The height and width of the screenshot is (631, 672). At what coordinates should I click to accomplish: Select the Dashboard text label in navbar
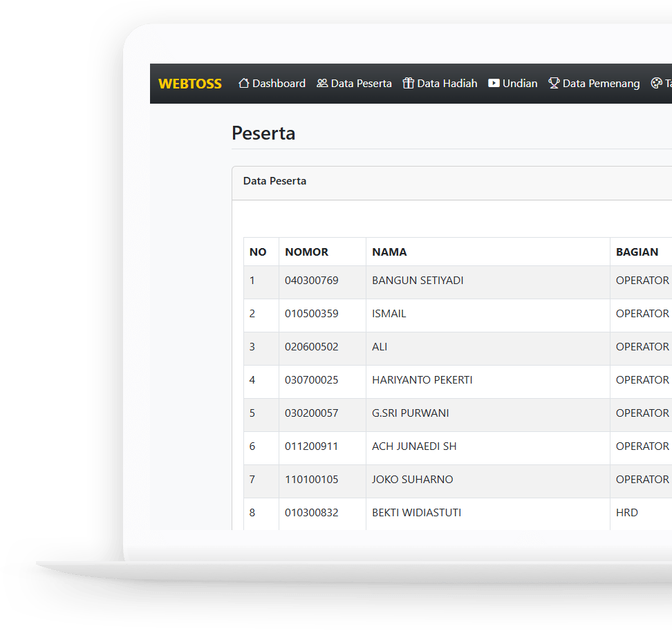279,84
